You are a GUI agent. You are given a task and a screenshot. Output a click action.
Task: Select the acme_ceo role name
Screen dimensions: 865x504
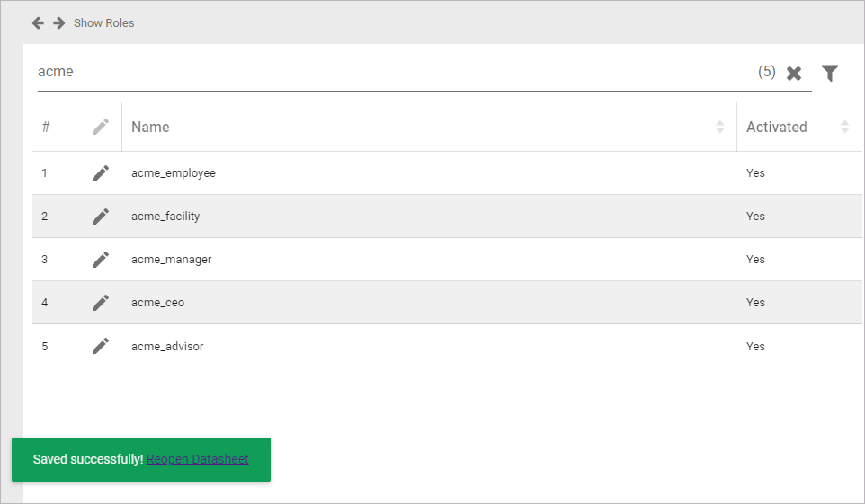point(158,303)
